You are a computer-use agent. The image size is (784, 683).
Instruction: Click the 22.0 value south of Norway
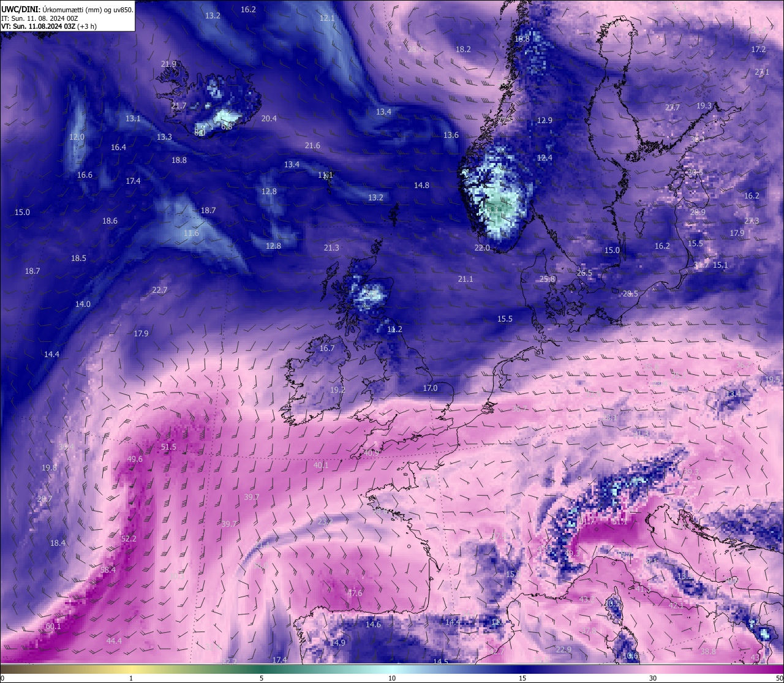[x=482, y=247]
